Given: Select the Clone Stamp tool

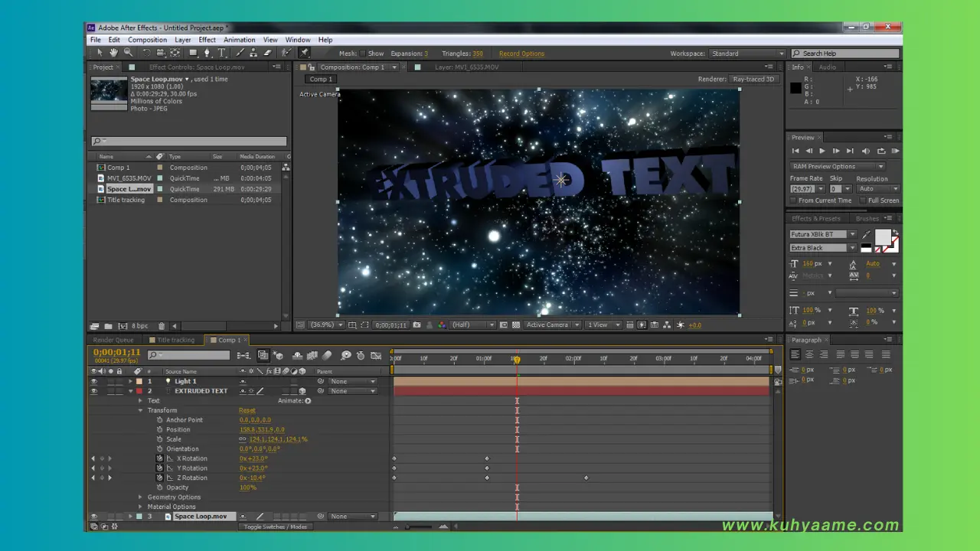Looking at the screenshot, I should click(x=253, y=53).
